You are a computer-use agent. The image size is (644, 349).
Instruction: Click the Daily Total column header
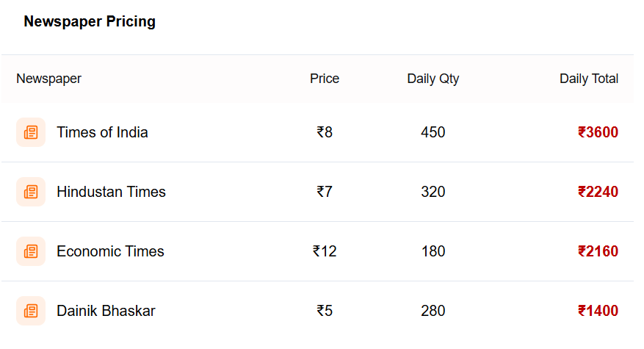coord(589,79)
